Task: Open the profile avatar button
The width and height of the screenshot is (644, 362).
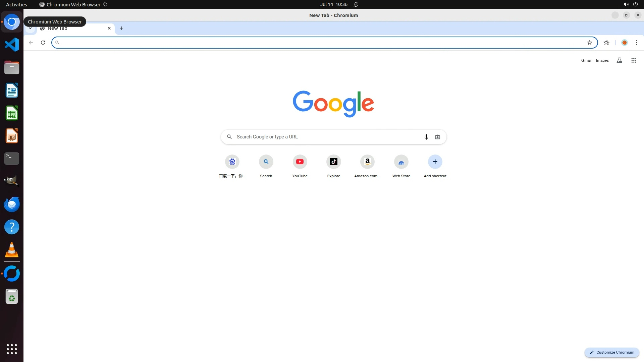Action: [625, 43]
